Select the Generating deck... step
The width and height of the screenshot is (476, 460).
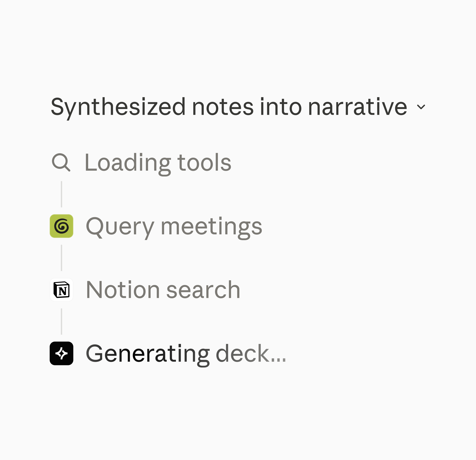(168, 354)
